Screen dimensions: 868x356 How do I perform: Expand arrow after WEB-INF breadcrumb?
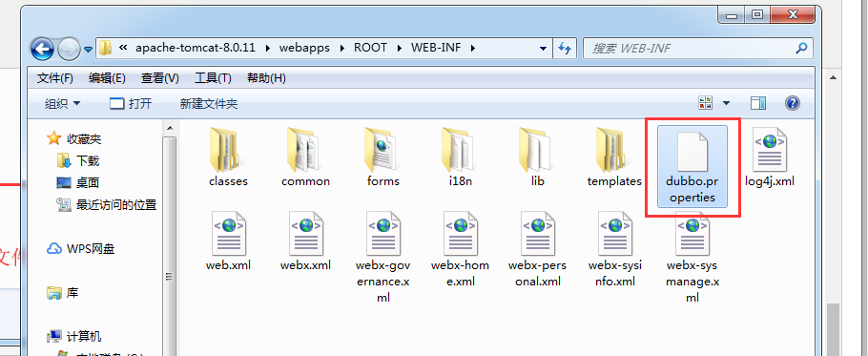[473, 48]
